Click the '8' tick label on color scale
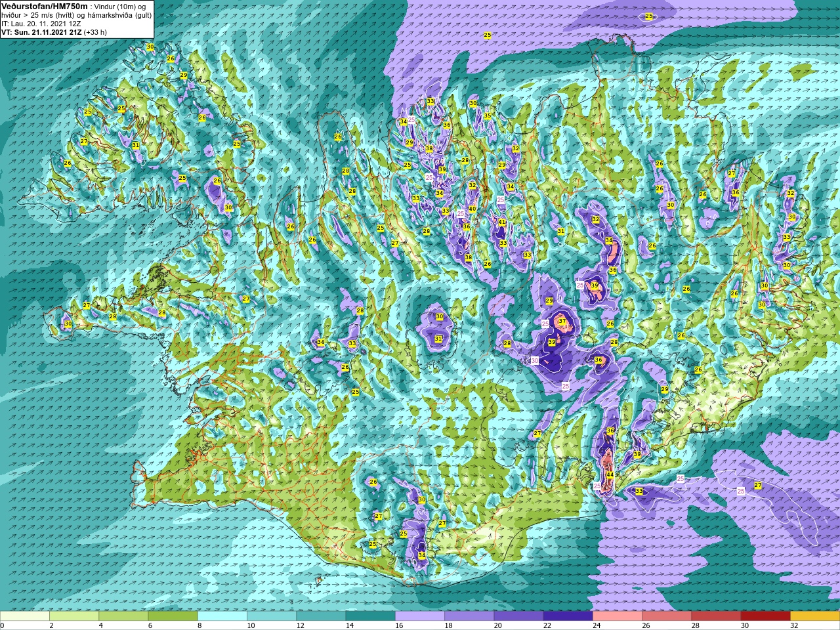The height and width of the screenshot is (630, 840). [x=200, y=625]
